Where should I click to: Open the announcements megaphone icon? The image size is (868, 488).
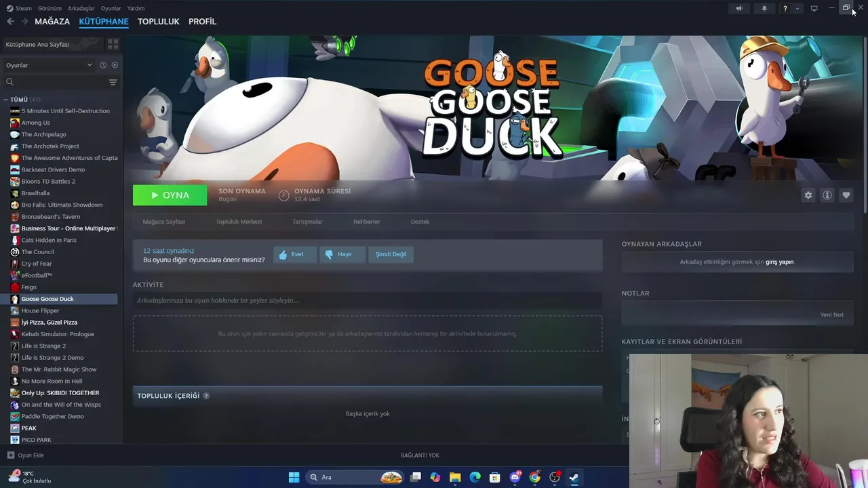tap(739, 8)
